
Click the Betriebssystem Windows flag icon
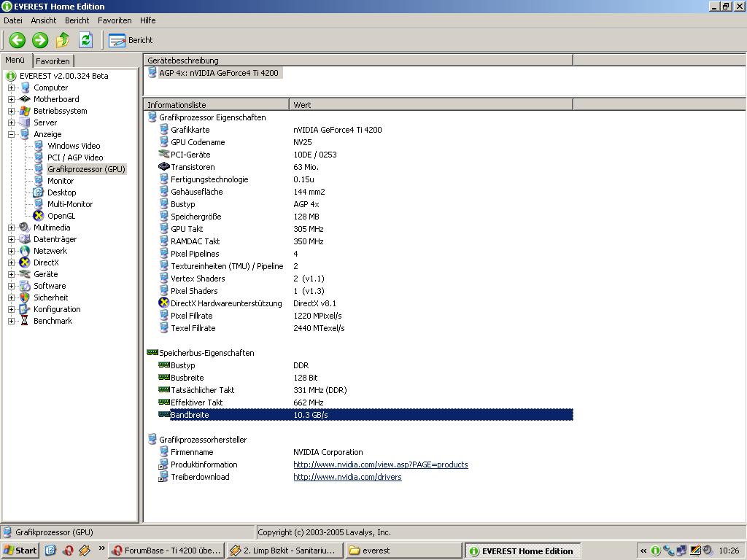tap(25, 111)
